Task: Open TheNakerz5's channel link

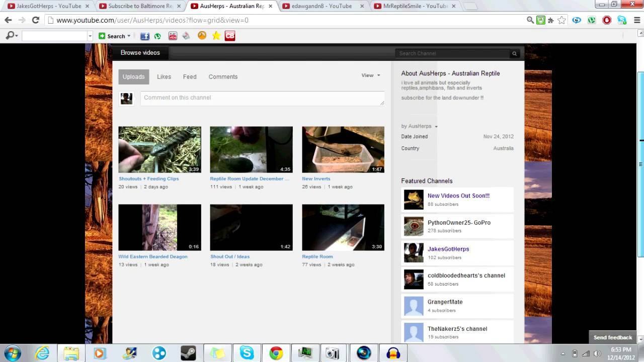Action: 457,329
